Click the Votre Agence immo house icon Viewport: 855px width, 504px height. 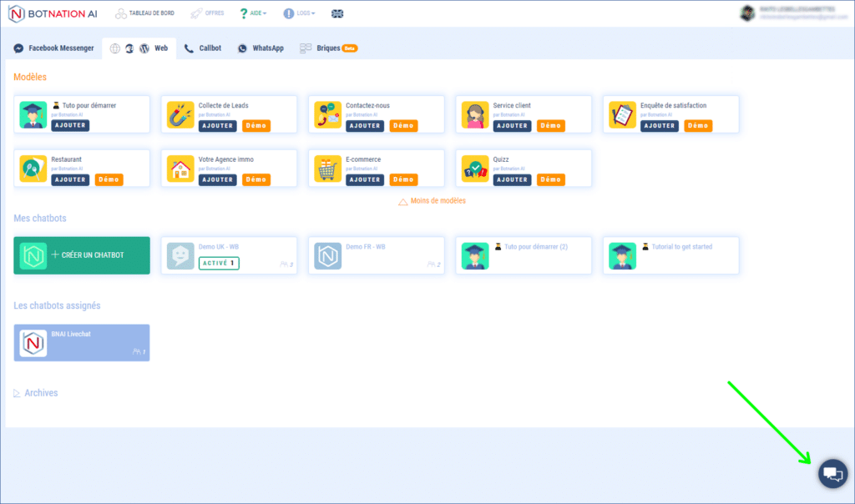coord(180,168)
